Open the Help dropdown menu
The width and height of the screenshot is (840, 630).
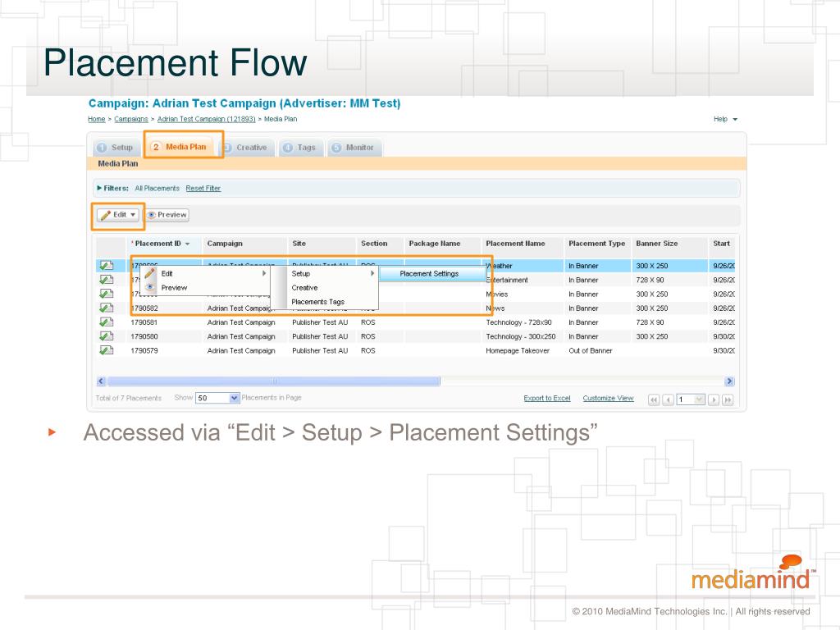(725, 119)
